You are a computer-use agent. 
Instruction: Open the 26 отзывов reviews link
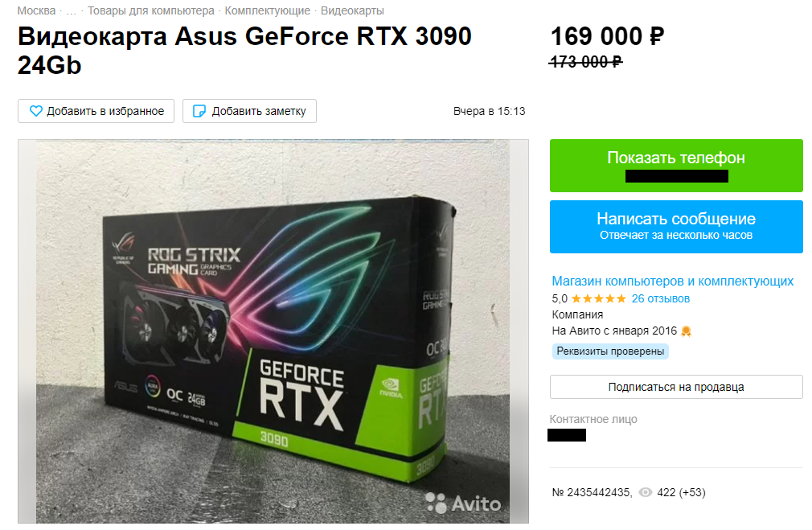[661, 298]
